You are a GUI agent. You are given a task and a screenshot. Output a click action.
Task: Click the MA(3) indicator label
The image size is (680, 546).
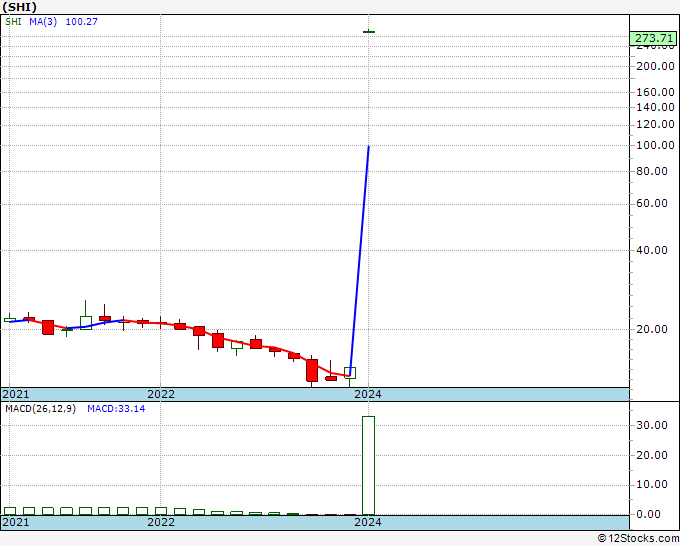43,22
